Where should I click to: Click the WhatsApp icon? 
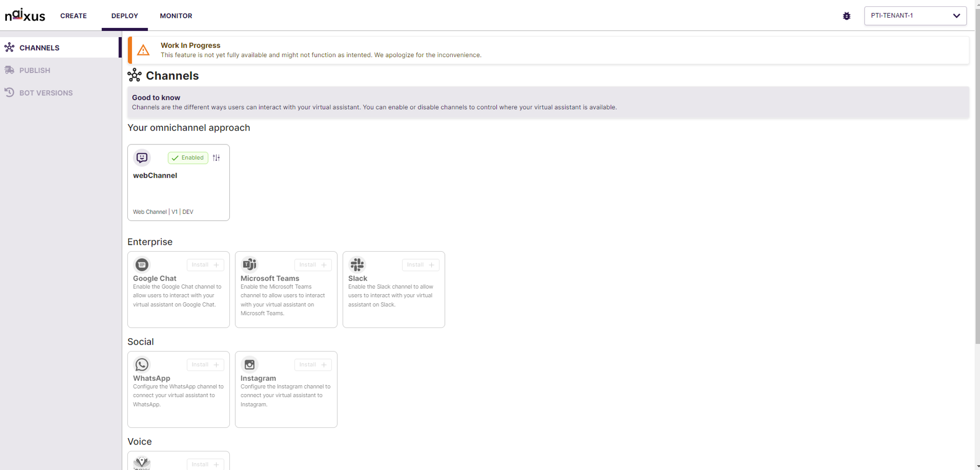coord(142,364)
